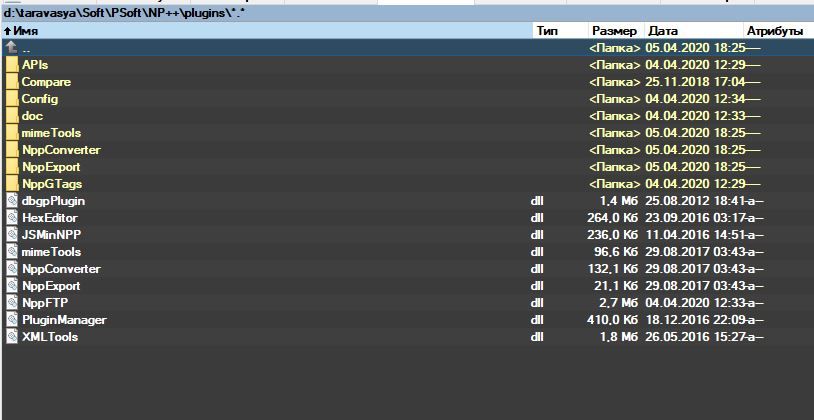Select the doc folder name
The height and width of the screenshot is (420, 814).
[x=32, y=116]
